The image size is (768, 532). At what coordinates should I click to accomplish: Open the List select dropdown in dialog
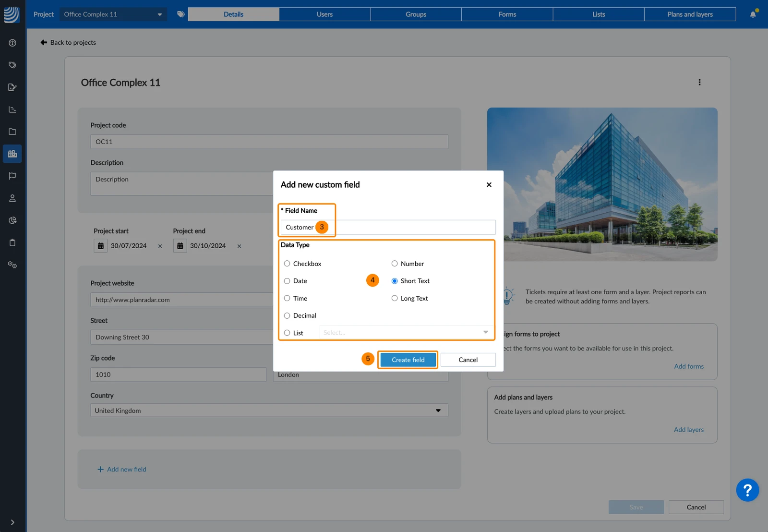click(406, 332)
